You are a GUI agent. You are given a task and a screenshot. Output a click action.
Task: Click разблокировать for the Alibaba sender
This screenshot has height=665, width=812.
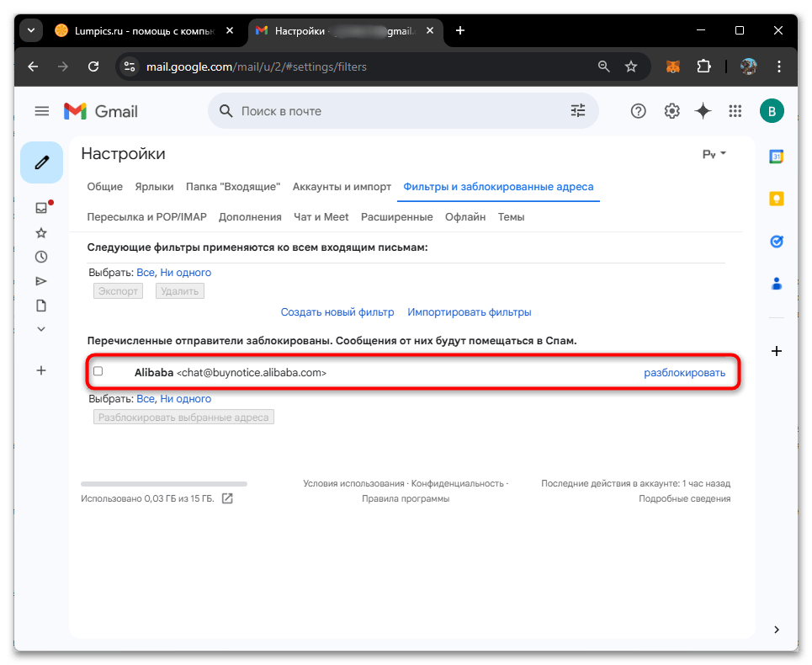coord(684,373)
